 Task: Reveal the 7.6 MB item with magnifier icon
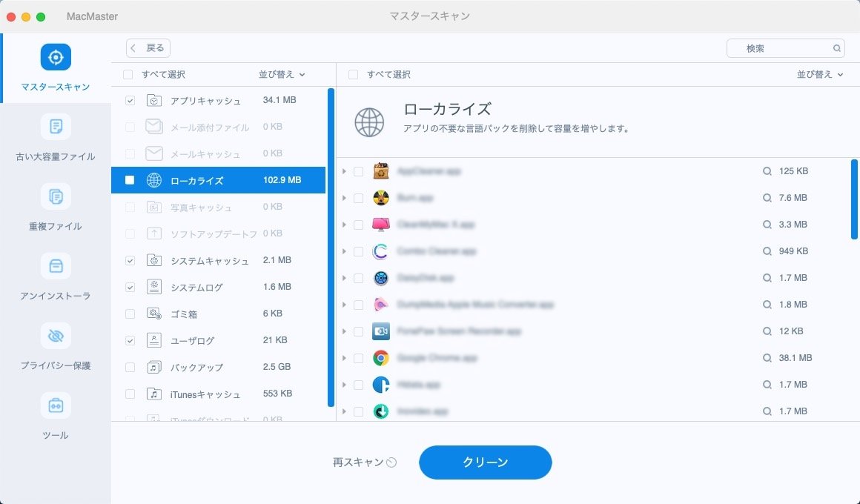point(767,197)
